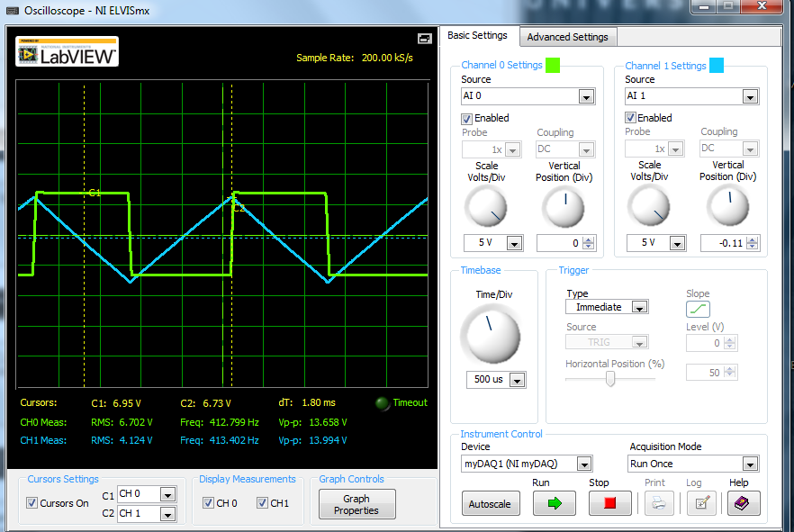Select the Basic Settings tab
Image resolution: width=794 pixels, height=532 pixels.
click(x=477, y=36)
